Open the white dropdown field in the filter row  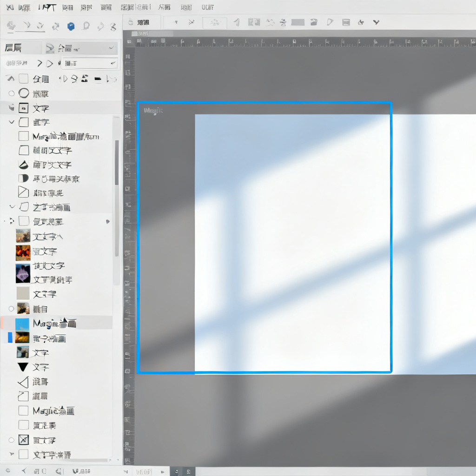[89, 63]
